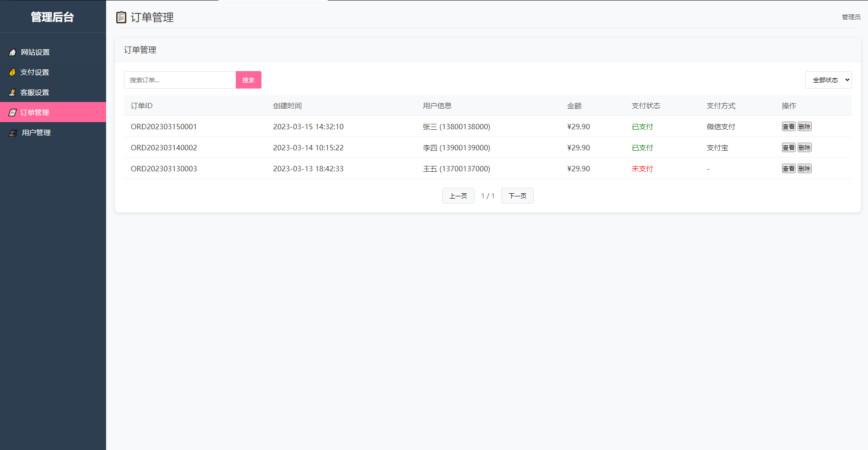The width and height of the screenshot is (868, 450).
Task: Click the clipboard icon beside 订单管理 title
Action: (121, 17)
